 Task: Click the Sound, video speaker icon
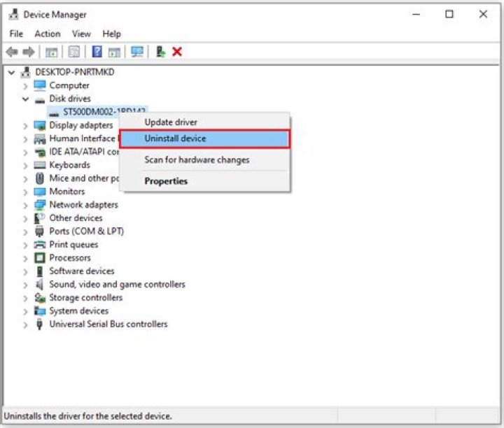click(39, 285)
